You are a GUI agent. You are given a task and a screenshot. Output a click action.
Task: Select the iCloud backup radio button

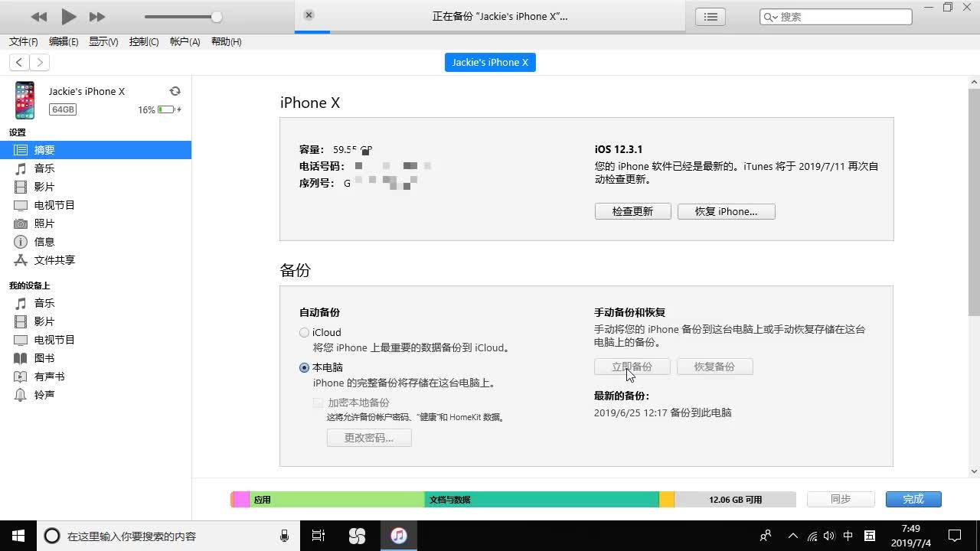tap(304, 332)
